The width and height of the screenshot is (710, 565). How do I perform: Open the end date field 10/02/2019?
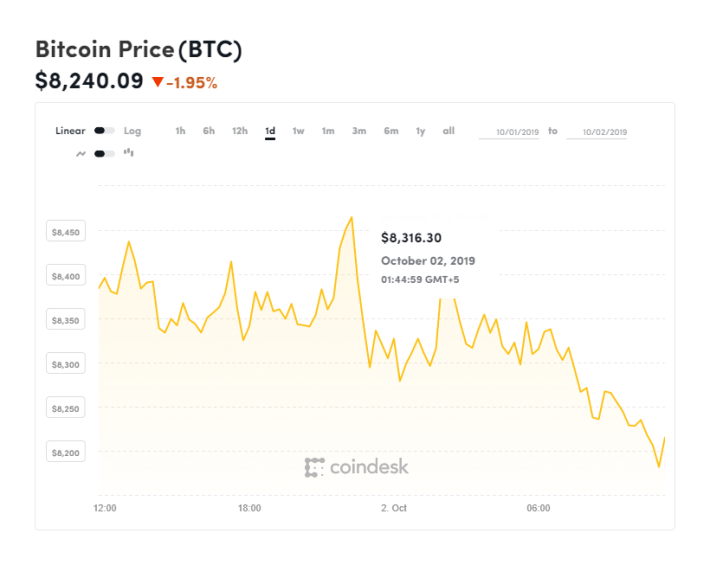[597, 132]
